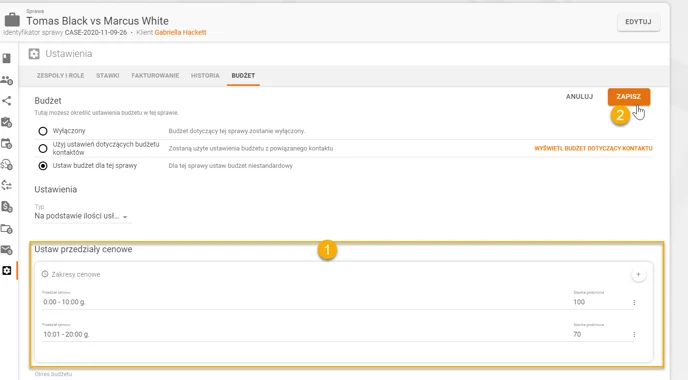Click text Dla tej sprawy ustaw budżet niestandardowy
Image resolution: width=688 pixels, height=380 pixels.
(x=230, y=166)
